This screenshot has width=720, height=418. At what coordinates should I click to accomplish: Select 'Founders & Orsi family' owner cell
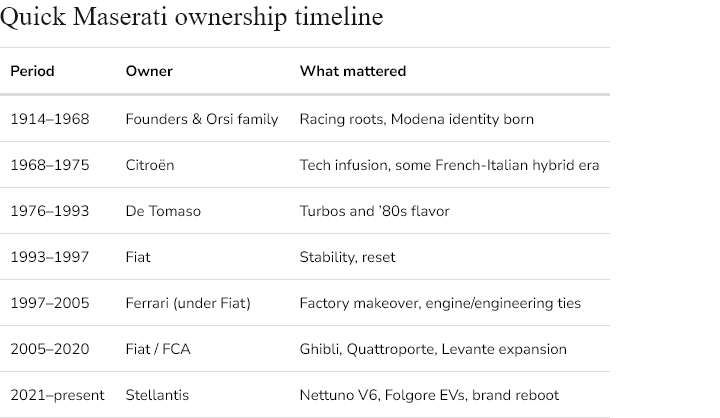(x=202, y=119)
